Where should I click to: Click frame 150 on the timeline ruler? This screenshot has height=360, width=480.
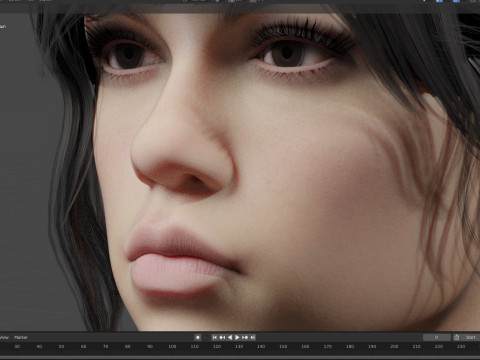coord(283,347)
